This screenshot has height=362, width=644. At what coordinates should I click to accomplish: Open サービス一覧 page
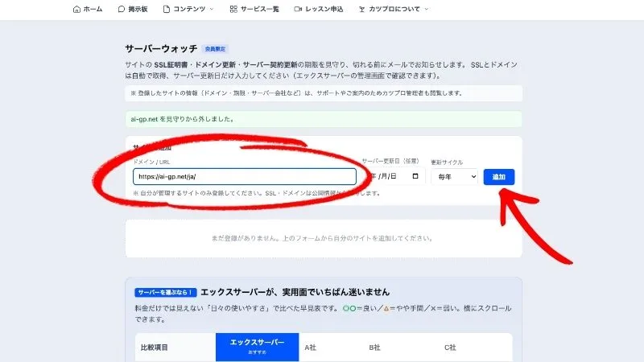pyautogui.click(x=254, y=9)
